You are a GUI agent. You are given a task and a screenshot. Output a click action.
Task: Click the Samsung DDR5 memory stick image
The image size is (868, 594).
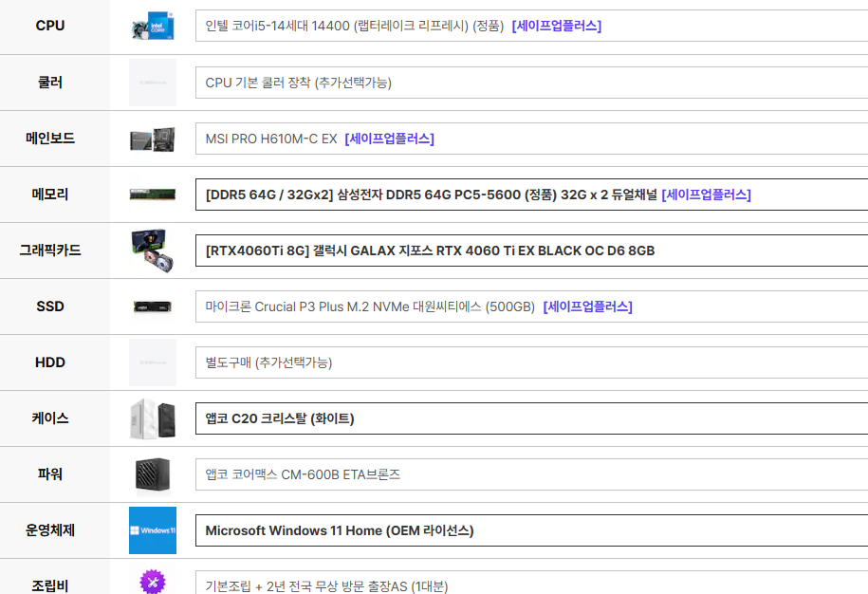(153, 195)
